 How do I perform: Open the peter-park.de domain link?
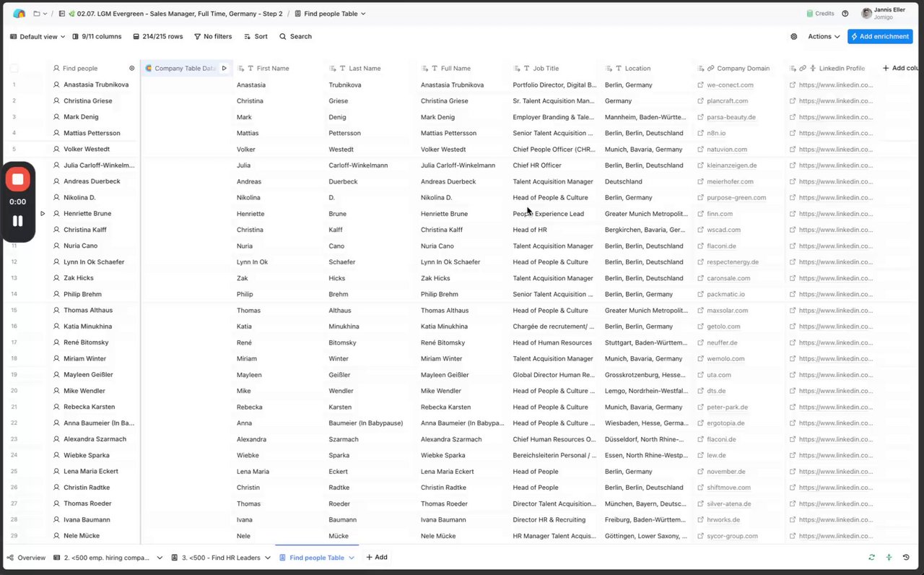tap(727, 407)
